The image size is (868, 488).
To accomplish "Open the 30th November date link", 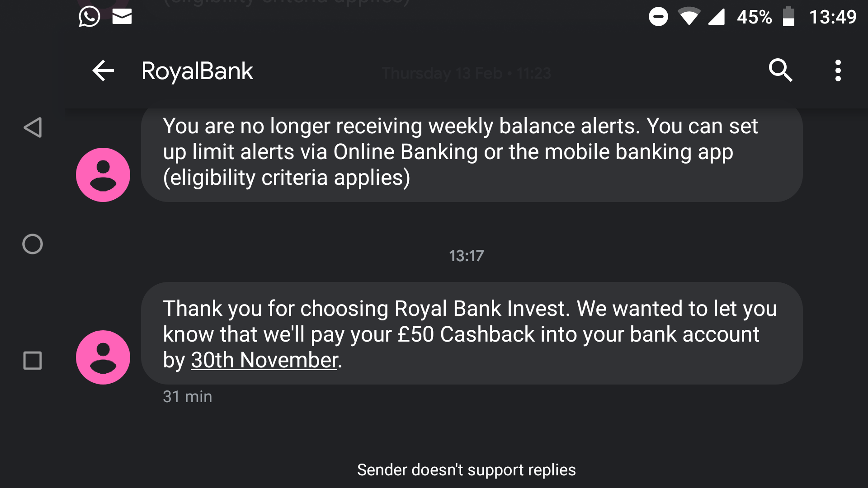I will 264,360.
